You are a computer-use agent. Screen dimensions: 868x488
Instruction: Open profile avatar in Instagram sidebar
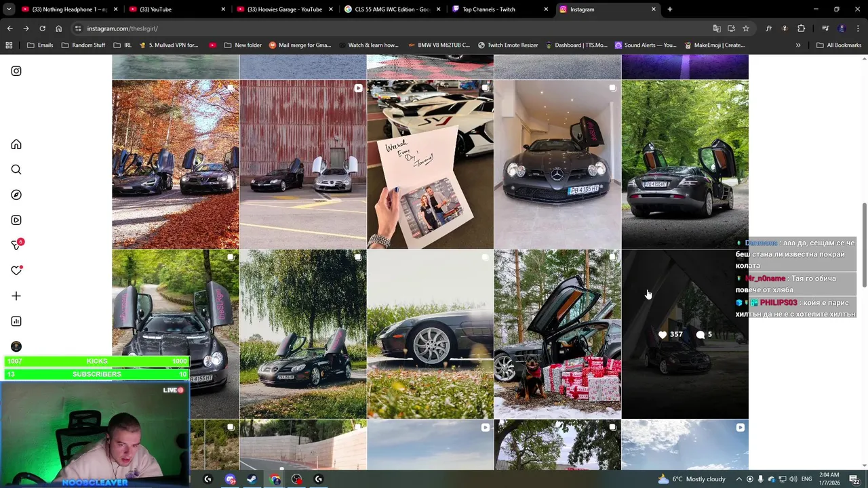(16, 346)
